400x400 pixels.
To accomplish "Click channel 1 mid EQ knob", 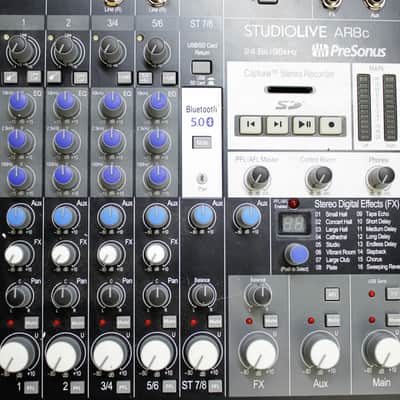I will pyautogui.click(x=19, y=141).
